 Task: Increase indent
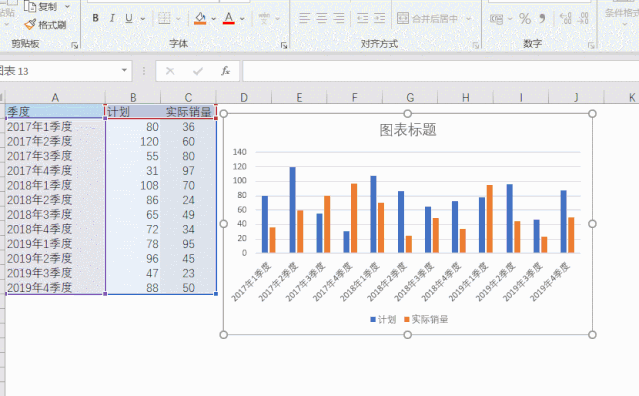379,18
